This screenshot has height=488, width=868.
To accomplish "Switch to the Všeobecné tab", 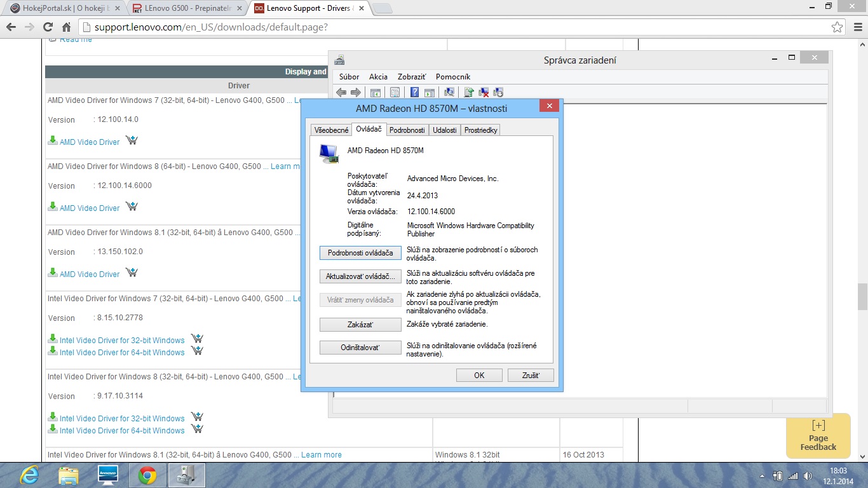I will point(331,130).
